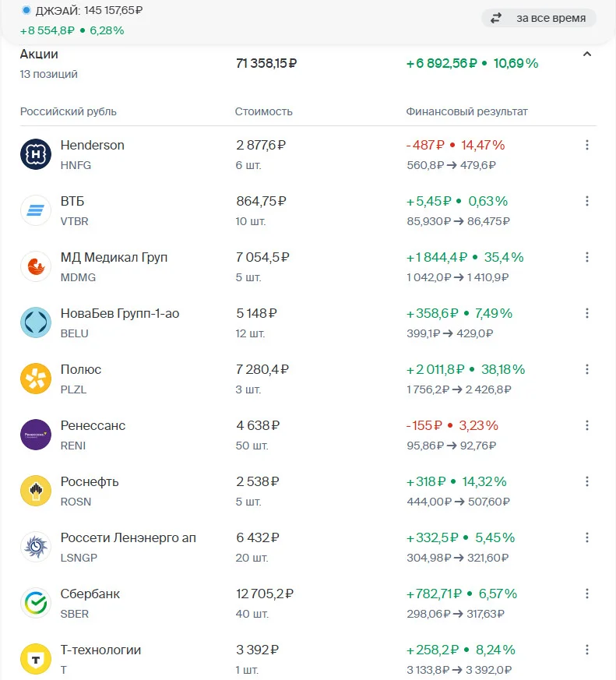
Task: Open the three-dot menu for Т-технологии
Action: click(587, 650)
